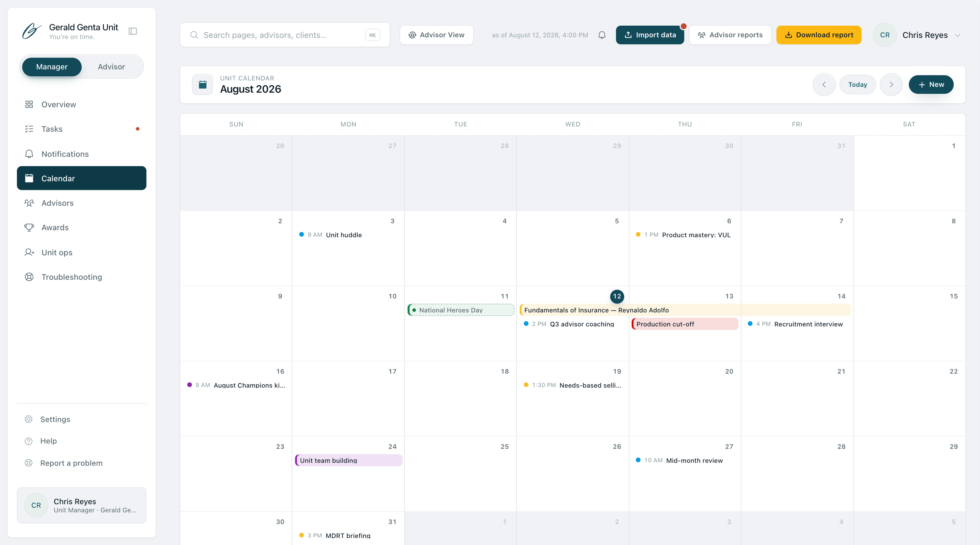Open the National Heroes Day event
Screen dimensions: 980x545
(x=461, y=310)
